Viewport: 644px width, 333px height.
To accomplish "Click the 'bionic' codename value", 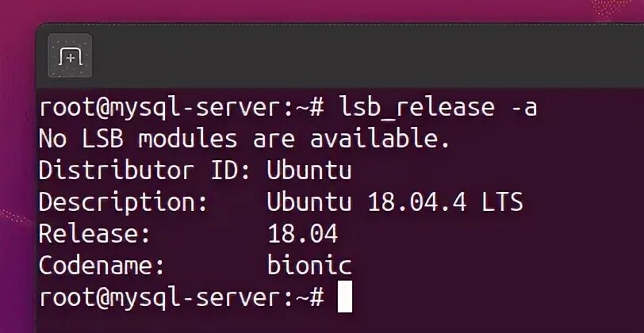I will pyautogui.click(x=309, y=266).
